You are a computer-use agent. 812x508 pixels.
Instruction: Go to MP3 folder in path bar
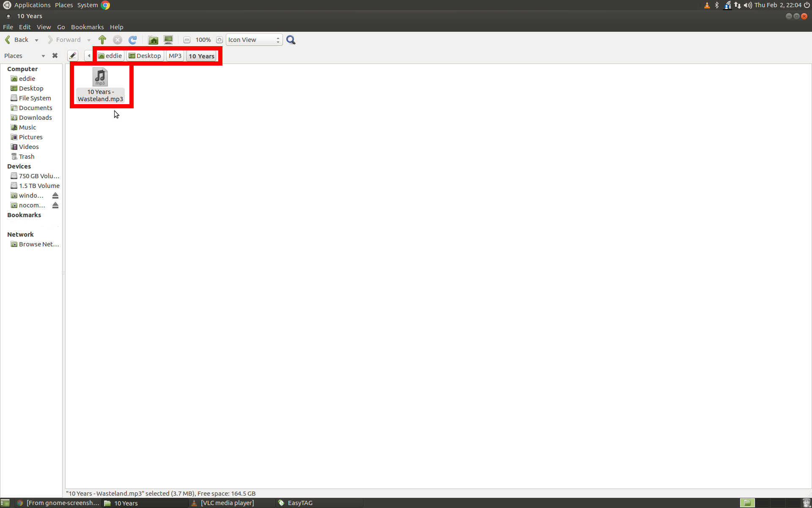[x=175, y=56]
